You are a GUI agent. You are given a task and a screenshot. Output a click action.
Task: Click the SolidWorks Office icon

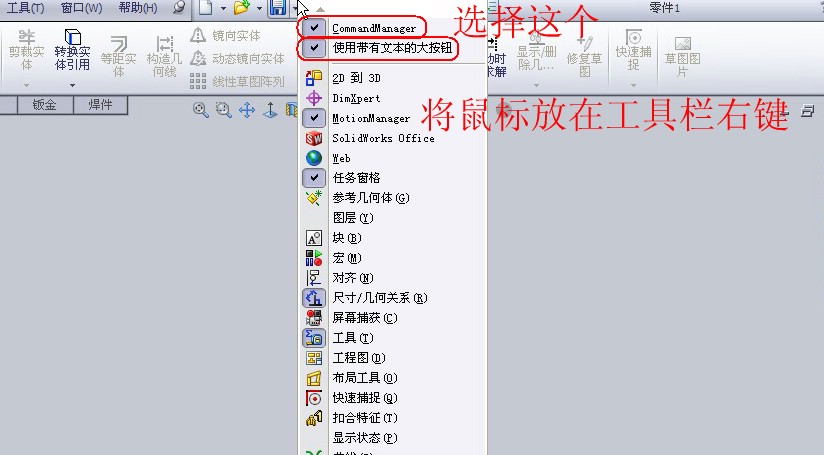click(314, 138)
